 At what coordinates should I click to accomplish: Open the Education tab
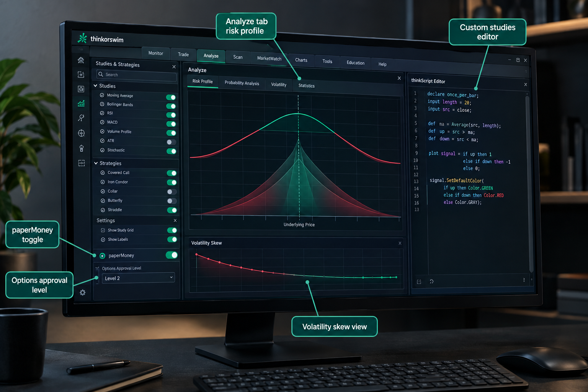pos(356,63)
